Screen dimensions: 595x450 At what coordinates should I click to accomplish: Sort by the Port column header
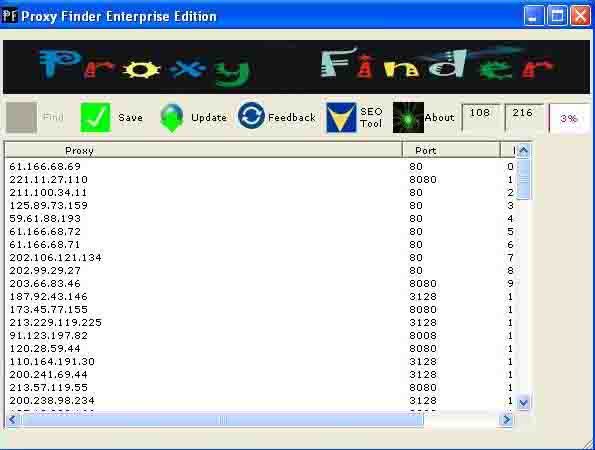tap(451, 150)
